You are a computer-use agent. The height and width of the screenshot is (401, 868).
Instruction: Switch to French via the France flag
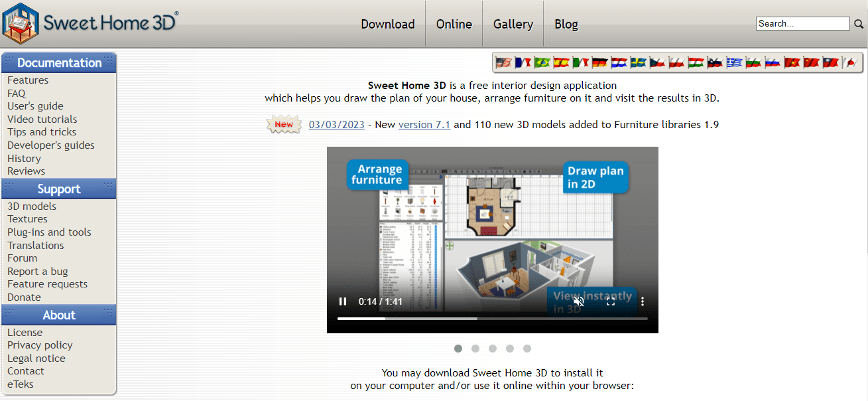pos(523,62)
